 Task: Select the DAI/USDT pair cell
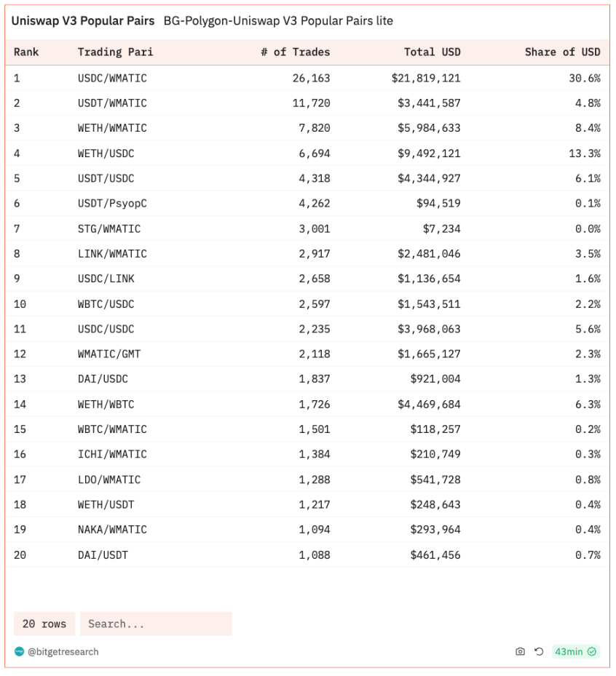pos(103,554)
